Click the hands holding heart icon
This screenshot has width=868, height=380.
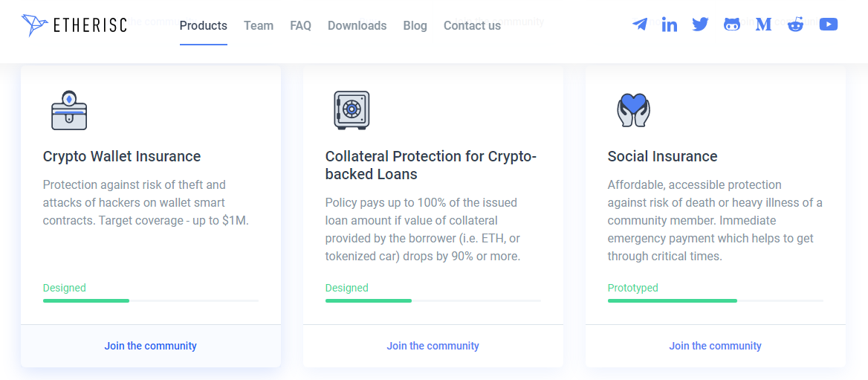coord(633,110)
